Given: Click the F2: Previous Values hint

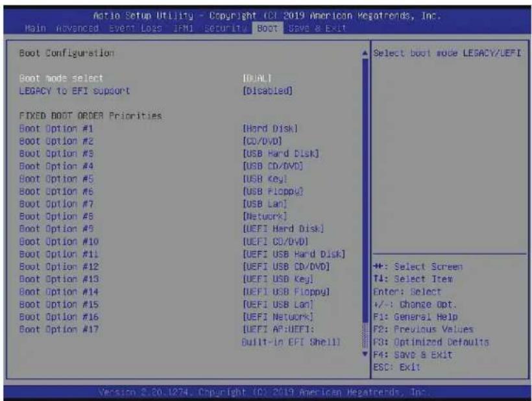Looking at the screenshot, I should (423, 330).
